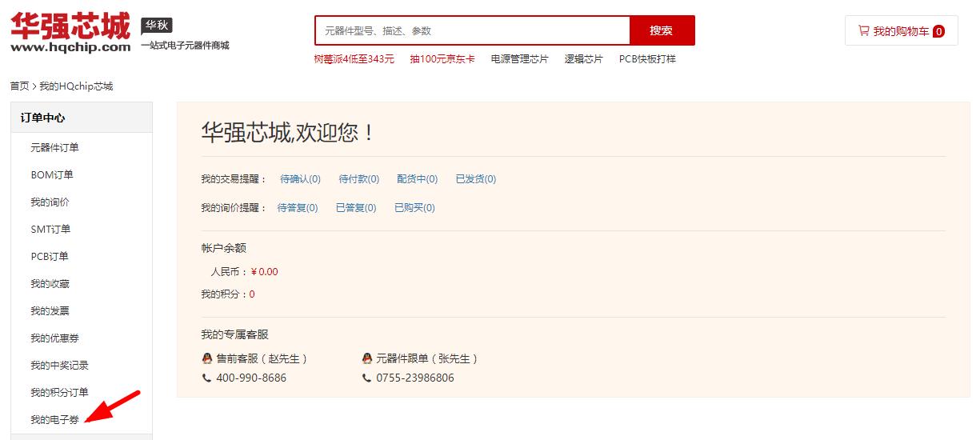This screenshot has height=440, width=980.
Task: Open 我的优惠券 in sidebar
Action: [x=54, y=338]
